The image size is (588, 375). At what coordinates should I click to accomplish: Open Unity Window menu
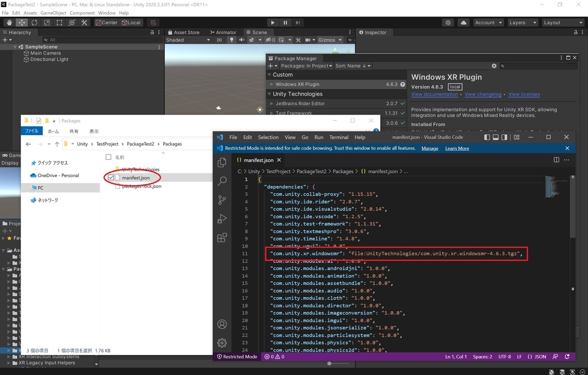point(107,13)
